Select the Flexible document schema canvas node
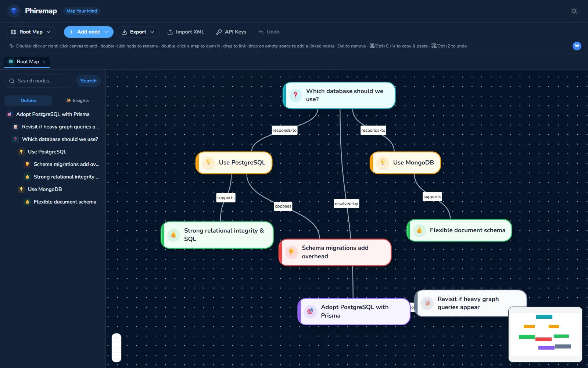The width and height of the screenshot is (588, 368). 459,230
